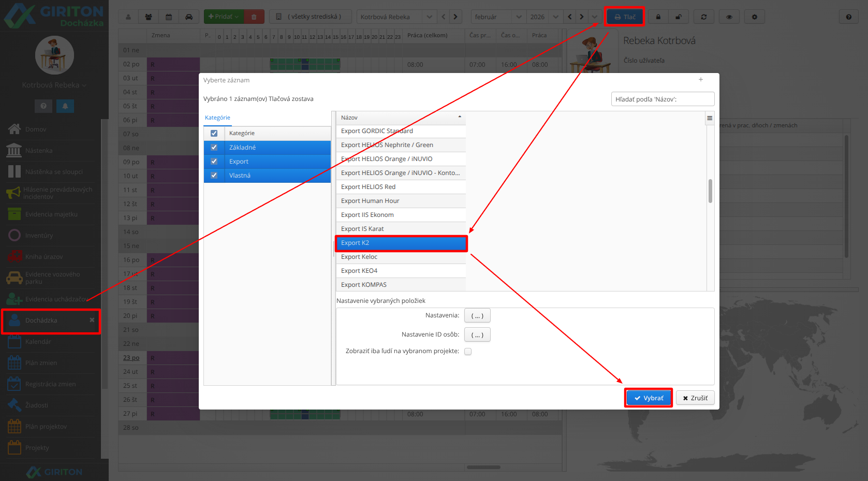
Task: Open Kniha úrazov icon in sidebar
Action: 14,256
